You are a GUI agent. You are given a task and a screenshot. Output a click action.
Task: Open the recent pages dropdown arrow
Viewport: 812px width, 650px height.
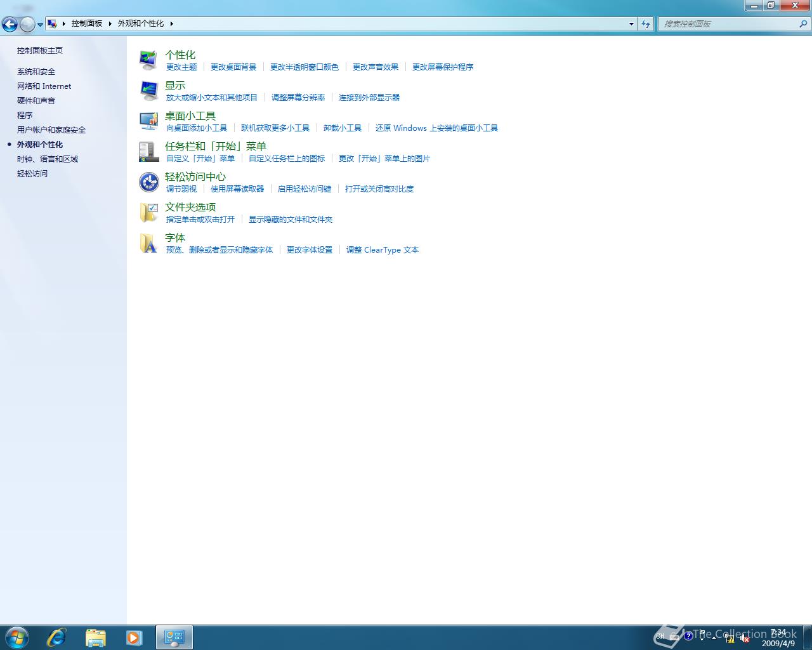click(x=40, y=25)
